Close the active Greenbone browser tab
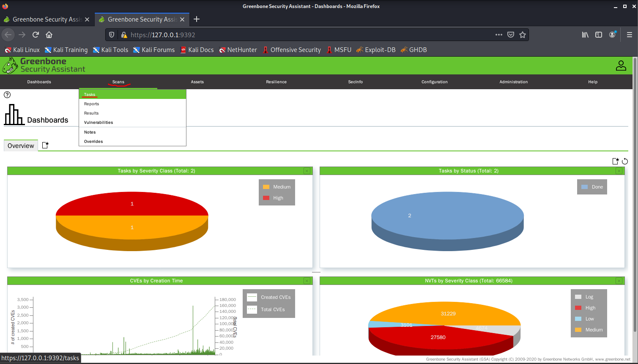 182,19
